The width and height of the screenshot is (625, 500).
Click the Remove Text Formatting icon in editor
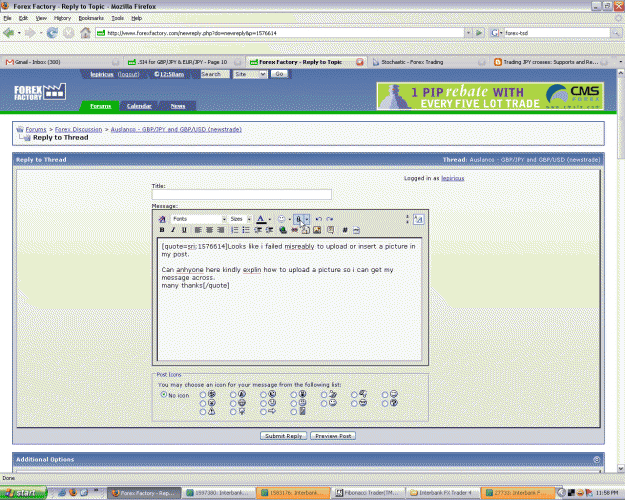point(162,219)
